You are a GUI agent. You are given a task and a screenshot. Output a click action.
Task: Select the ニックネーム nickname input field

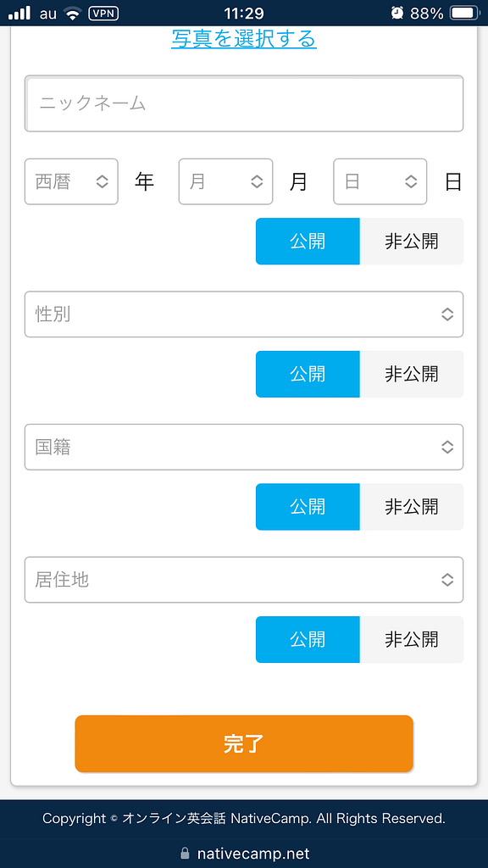(244, 103)
